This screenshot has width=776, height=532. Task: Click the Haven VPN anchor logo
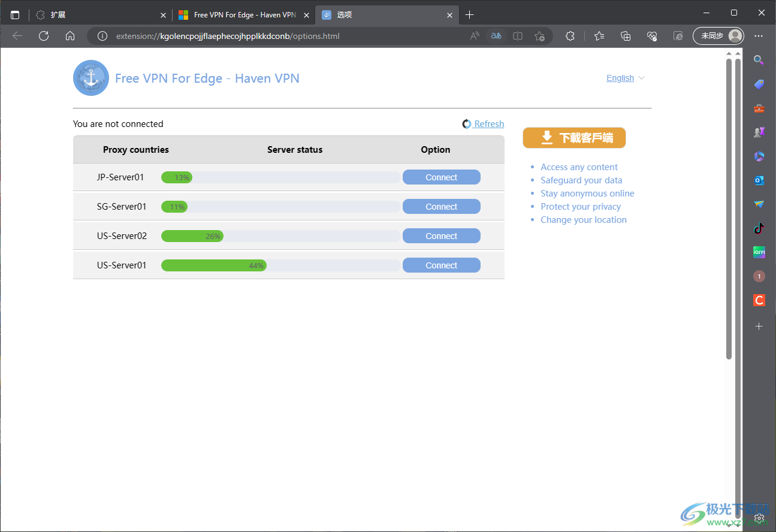coord(91,78)
